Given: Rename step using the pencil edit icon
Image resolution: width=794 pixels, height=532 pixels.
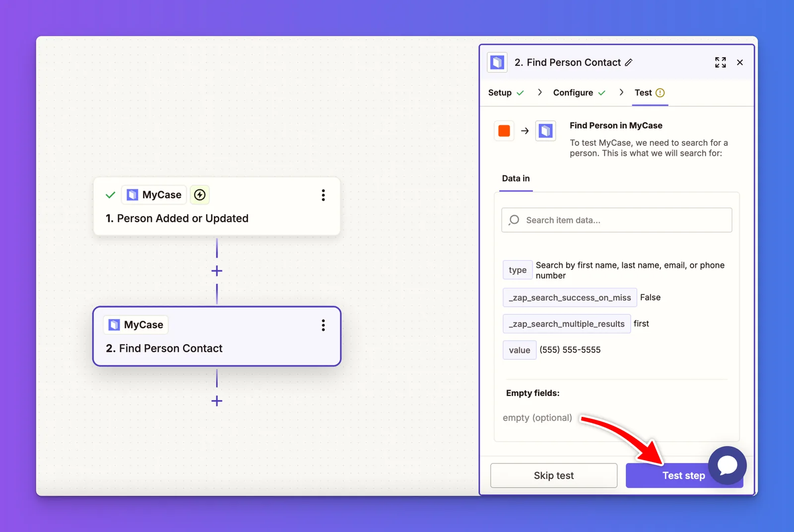Looking at the screenshot, I should point(629,63).
